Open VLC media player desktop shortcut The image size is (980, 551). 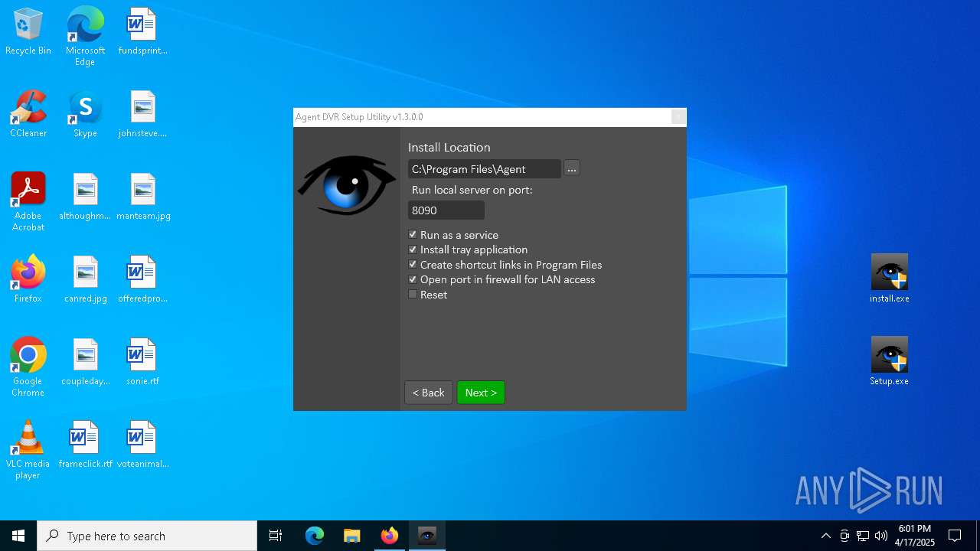click(x=28, y=450)
